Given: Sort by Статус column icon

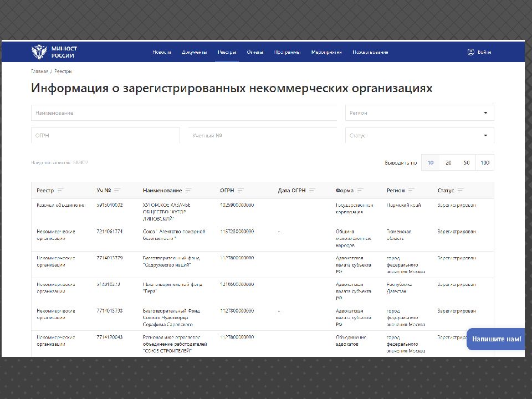Looking at the screenshot, I should tap(461, 190).
